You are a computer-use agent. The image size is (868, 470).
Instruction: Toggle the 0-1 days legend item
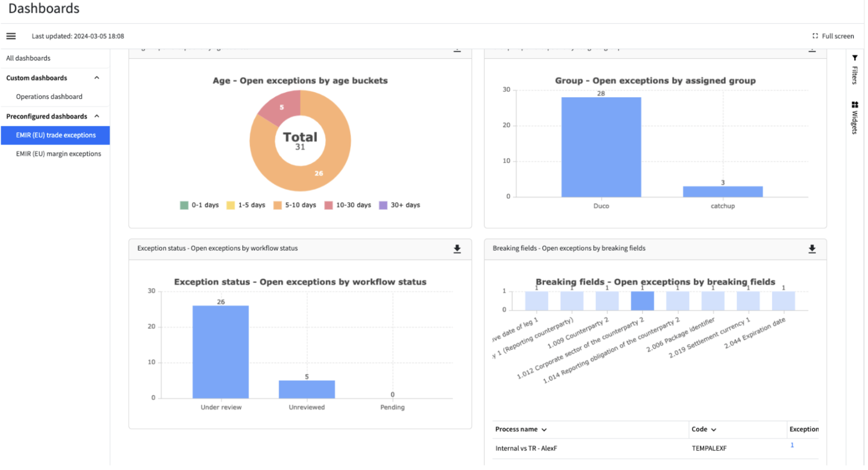199,205
